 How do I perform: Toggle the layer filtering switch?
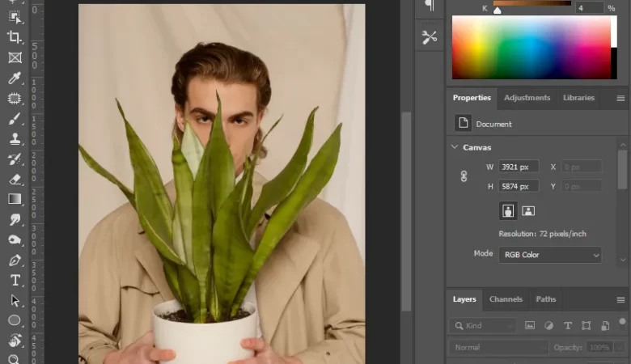622,322
